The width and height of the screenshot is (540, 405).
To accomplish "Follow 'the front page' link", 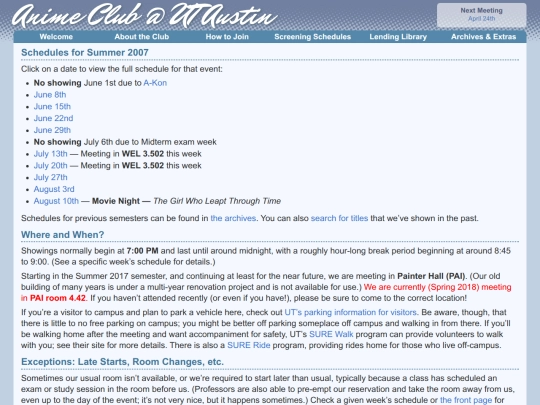I will [x=466, y=400].
